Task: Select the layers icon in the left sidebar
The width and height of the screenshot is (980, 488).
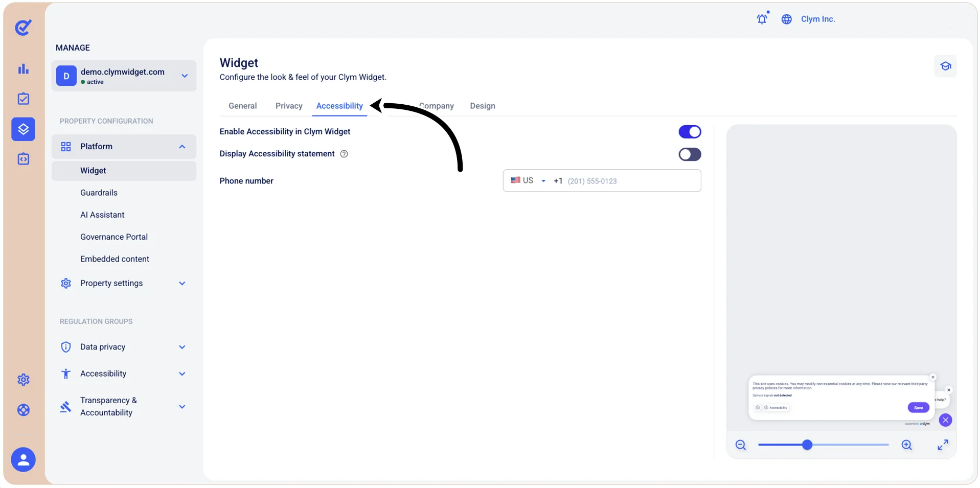Action: tap(23, 129)
